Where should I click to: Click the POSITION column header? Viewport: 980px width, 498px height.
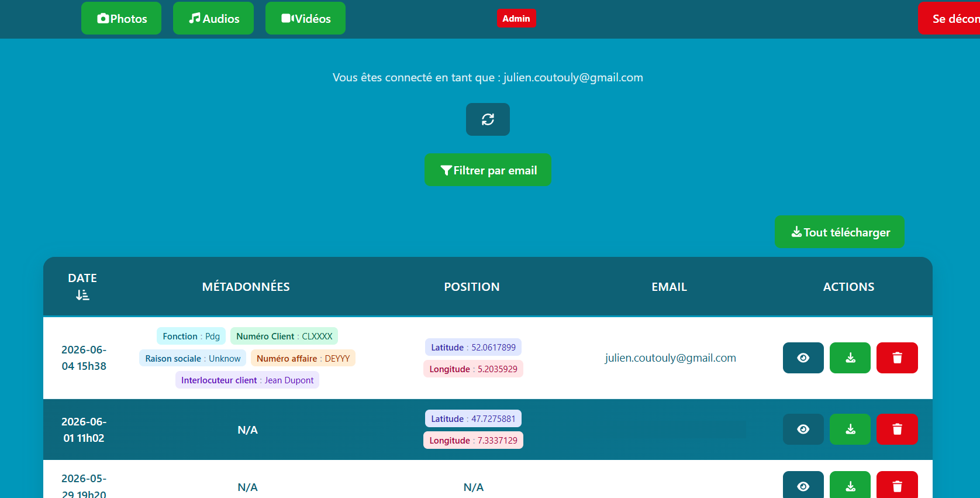tap(471, 287)
